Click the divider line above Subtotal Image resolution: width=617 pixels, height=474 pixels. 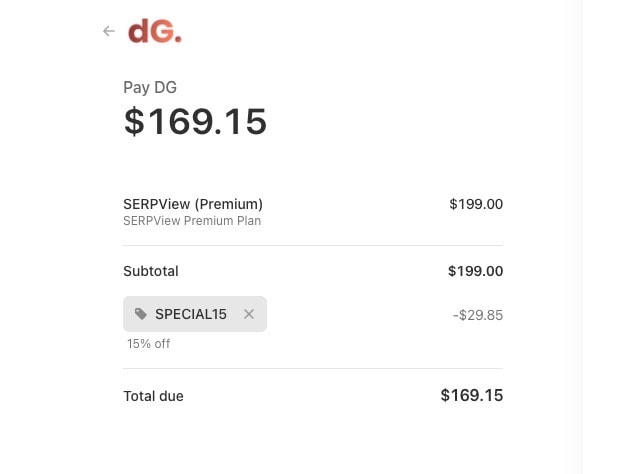click(x=313, y=245)
